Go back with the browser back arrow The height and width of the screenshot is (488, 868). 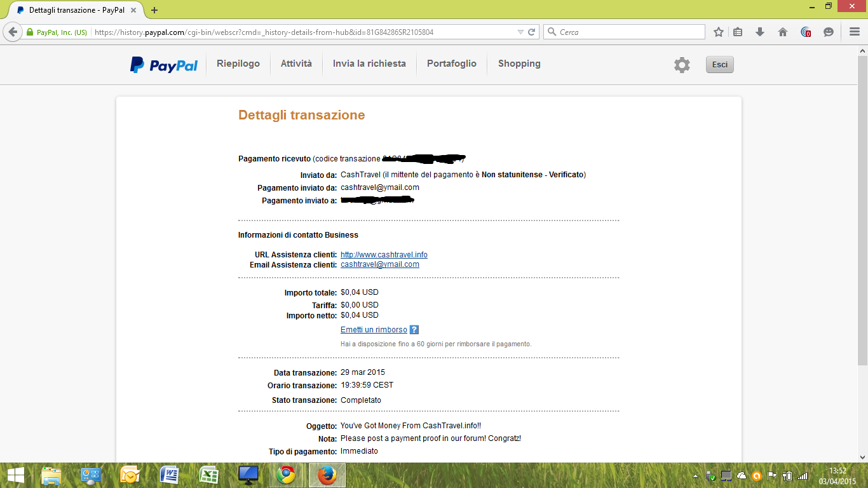[12, 32]
